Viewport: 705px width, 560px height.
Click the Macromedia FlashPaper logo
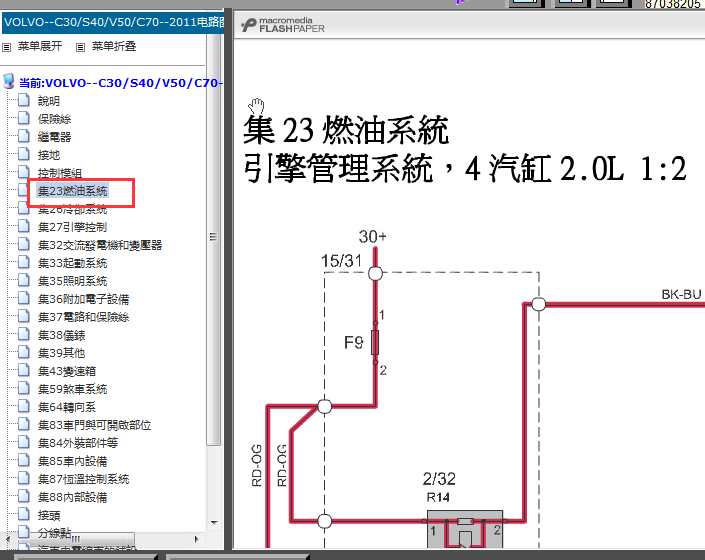coord(283,25)
